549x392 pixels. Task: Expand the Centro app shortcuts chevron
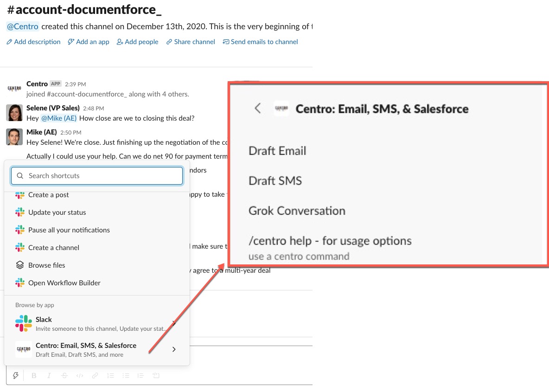coord(174,349)
